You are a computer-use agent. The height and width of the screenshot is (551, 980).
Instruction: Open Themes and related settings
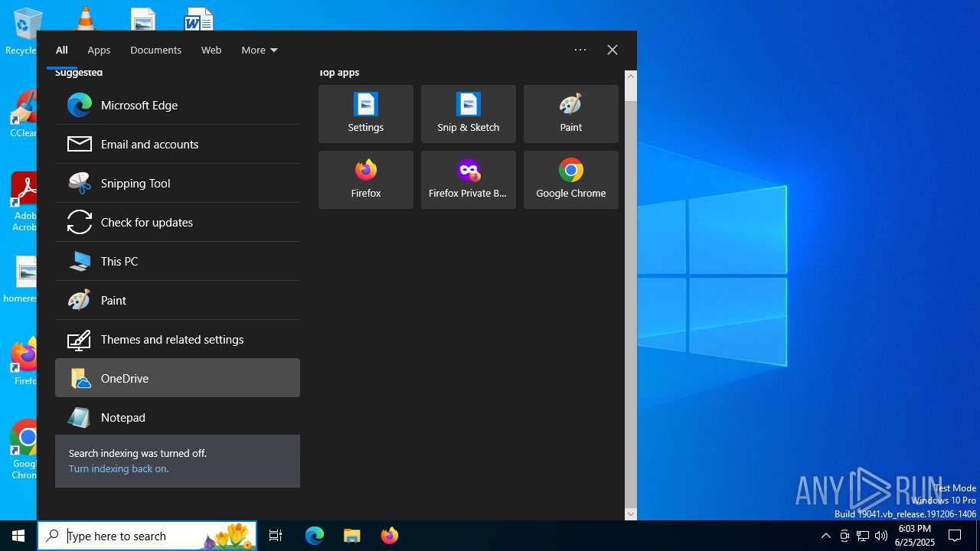178,339
